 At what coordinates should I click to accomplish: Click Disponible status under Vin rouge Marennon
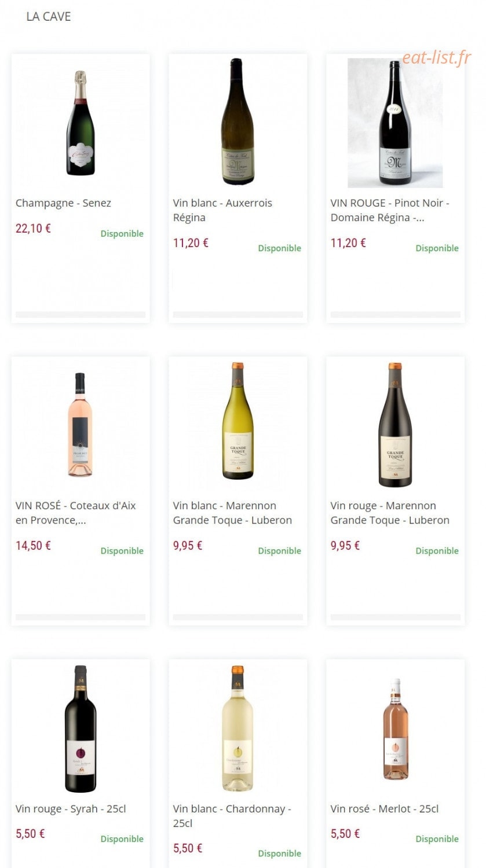[x=437, y=551]
